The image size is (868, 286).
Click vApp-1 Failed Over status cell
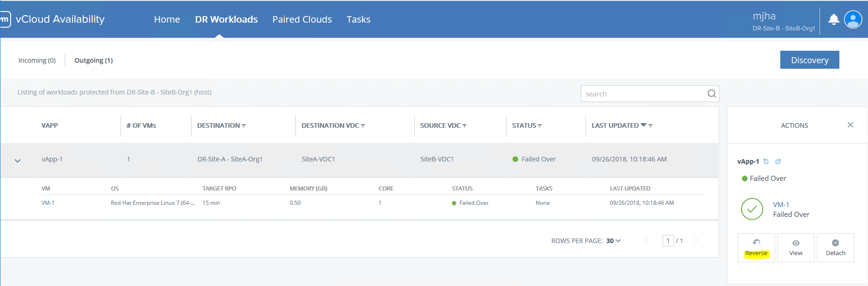tap(534, 159)
